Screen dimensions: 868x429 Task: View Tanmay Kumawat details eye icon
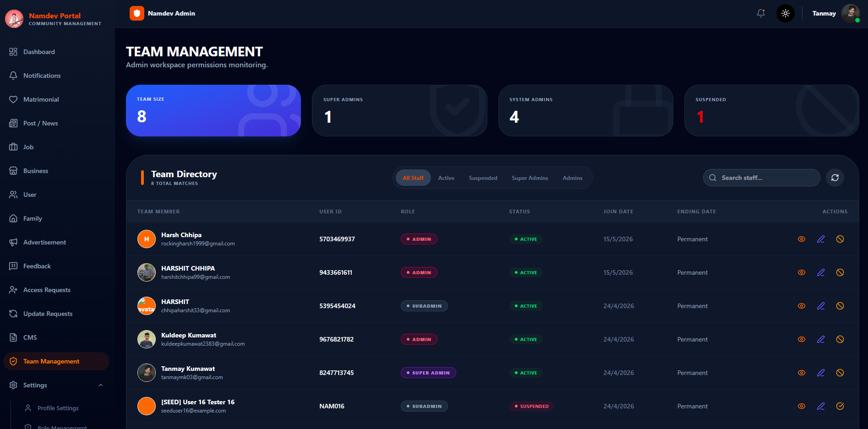click(x=802, y=373)
